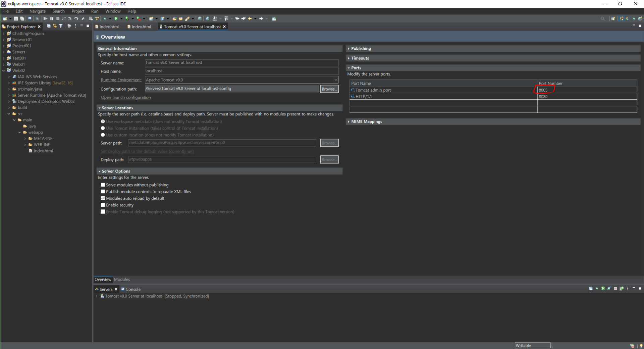
Task: Open the Navigate menu
Action: point(38,11)
